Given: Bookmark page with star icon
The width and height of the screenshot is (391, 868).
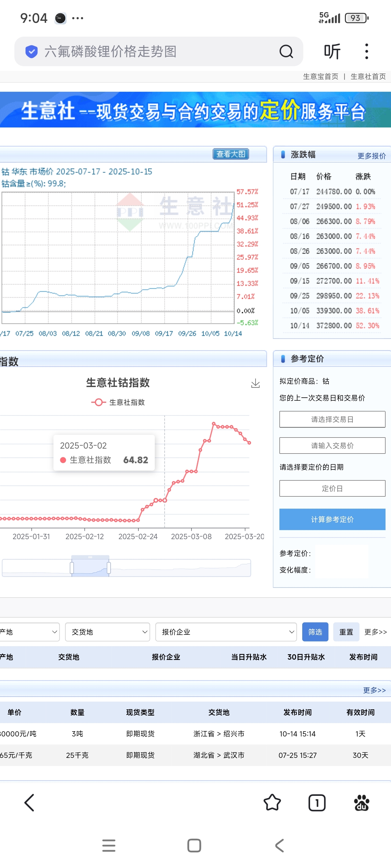Looking at the screenshot, I should coord(272,803).
